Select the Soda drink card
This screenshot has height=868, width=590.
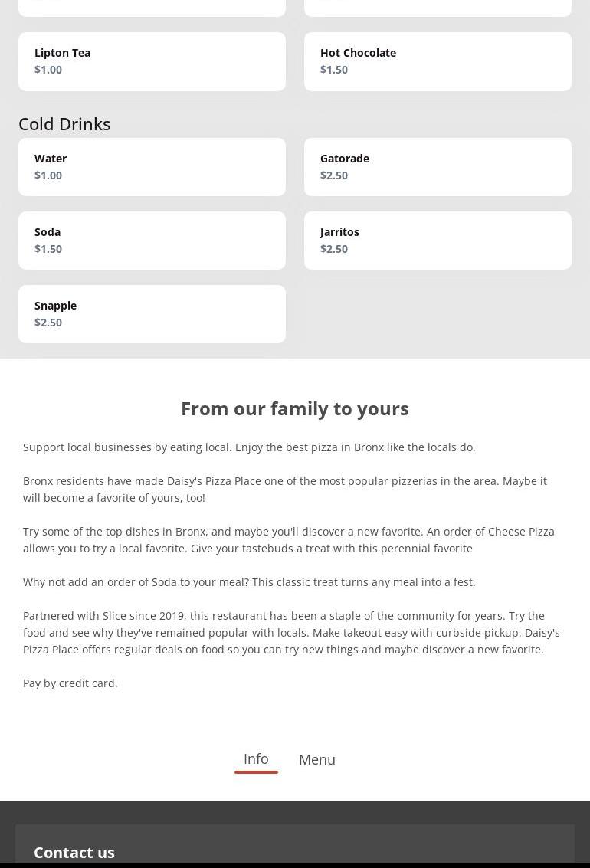152,241
